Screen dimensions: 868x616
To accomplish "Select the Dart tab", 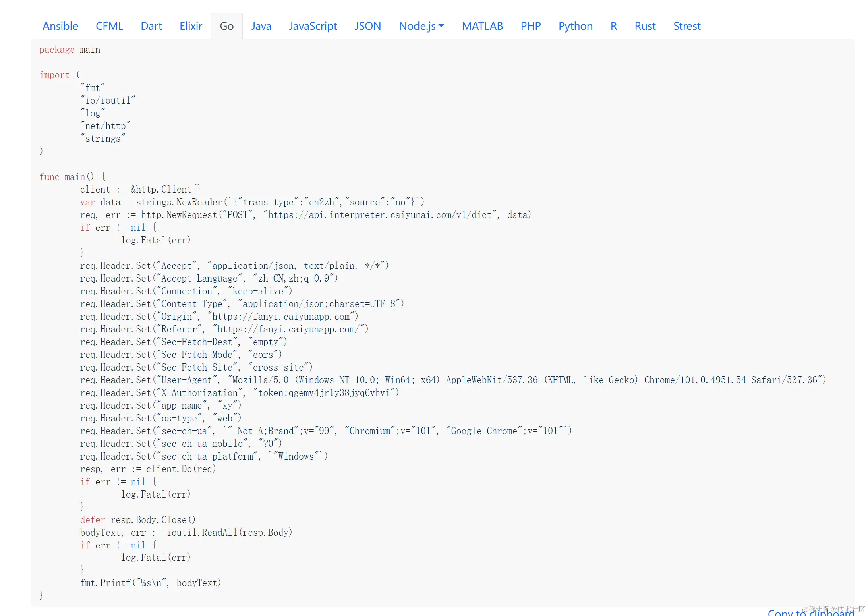I will coord(151,26).
